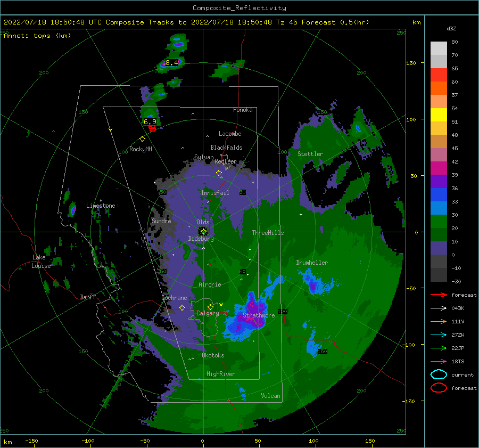Click the RockyMH label
The width and height of the screenshot is (479, 448).
point(141,149)
